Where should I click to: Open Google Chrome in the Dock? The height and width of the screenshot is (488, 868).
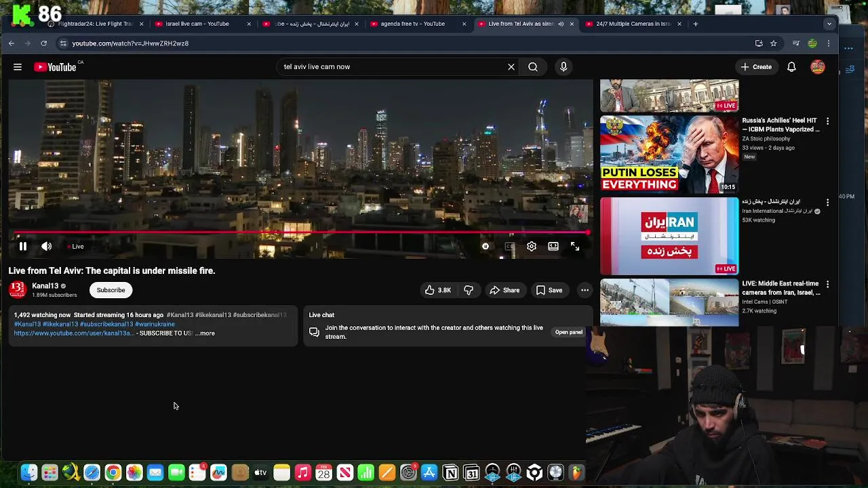(x=113, y=472)
